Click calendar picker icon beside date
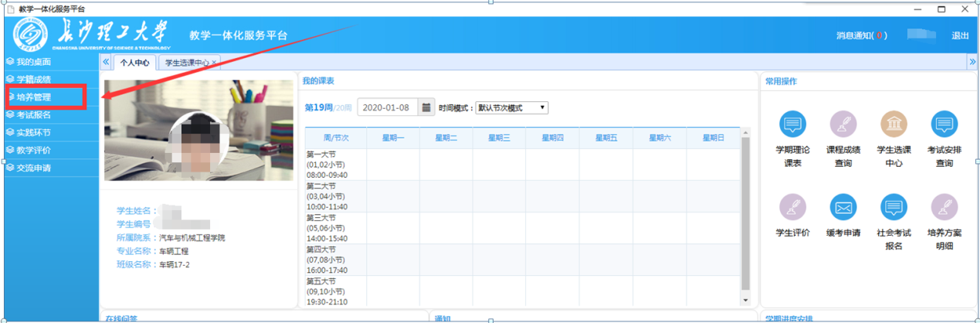 click(426, 107)
